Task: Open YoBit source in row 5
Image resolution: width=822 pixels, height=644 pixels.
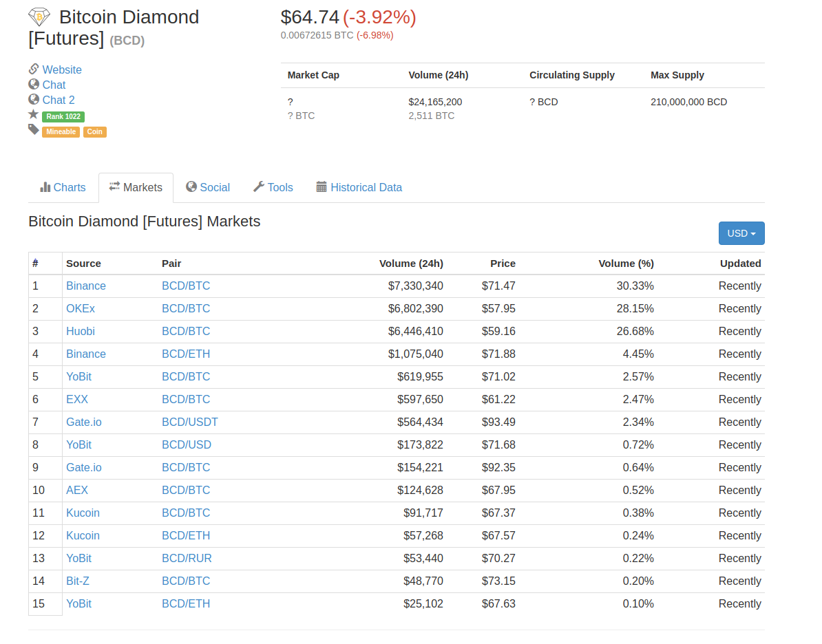Action: [78, 377]
